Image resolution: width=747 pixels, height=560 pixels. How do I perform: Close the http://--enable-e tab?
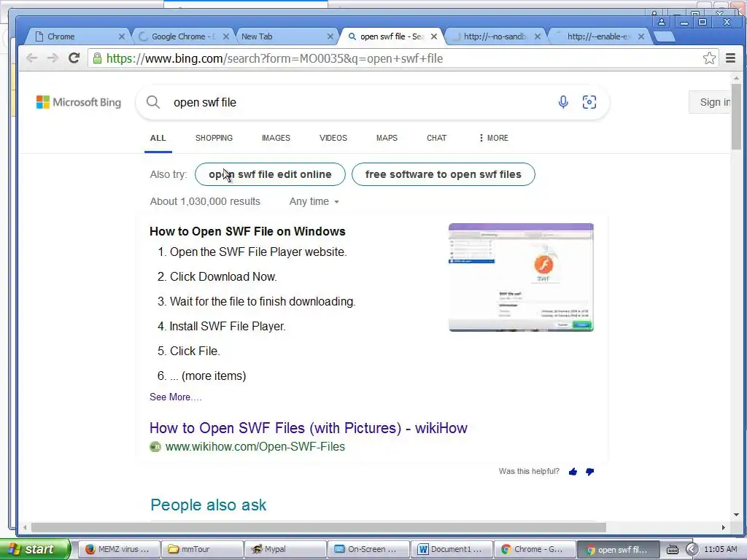641,36
